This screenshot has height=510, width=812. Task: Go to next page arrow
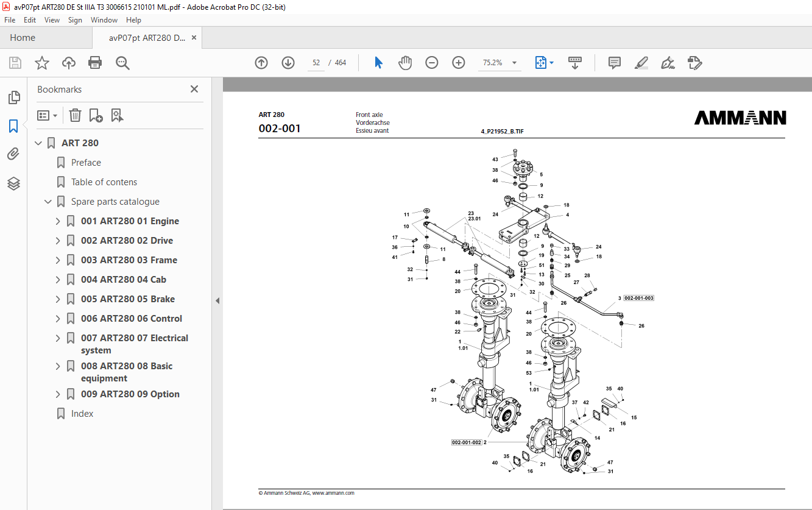click(x=288, y=63)
